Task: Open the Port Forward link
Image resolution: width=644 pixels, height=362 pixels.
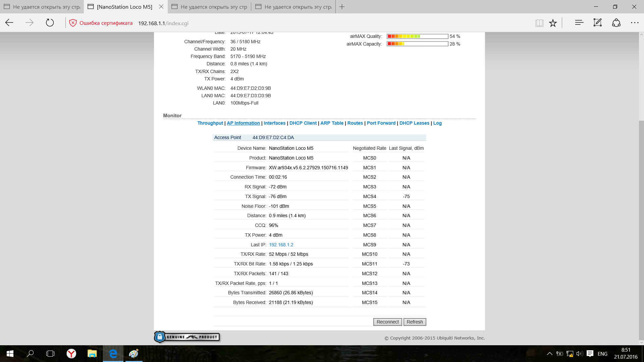Action: tap(381, 123)
